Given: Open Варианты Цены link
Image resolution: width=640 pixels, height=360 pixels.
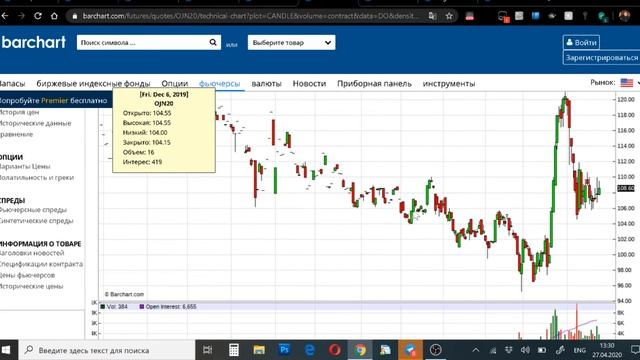Looking at the screenshot, I should coord(25,167).
